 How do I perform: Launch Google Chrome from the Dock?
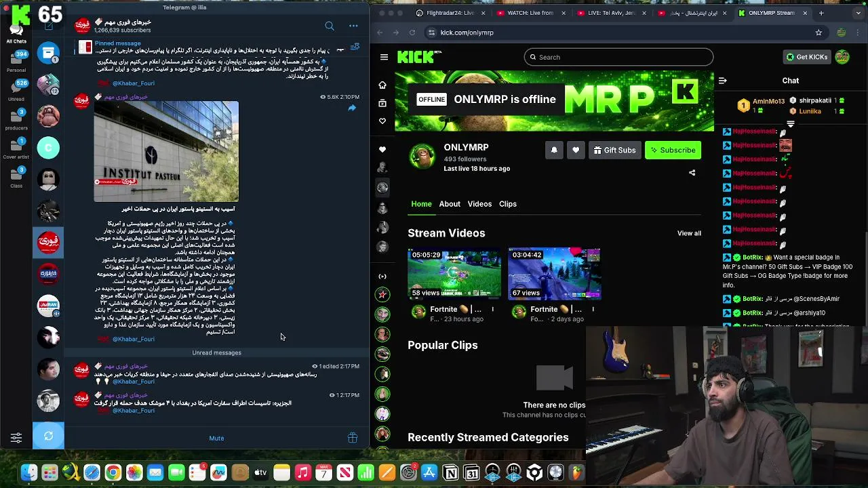point(113,473)
